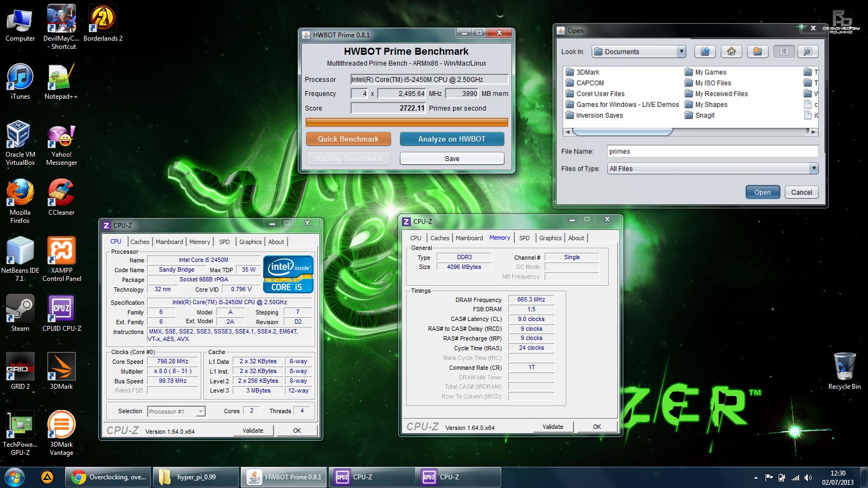Open the Notepad++ desktop icon
Screen dimensions: 868x488
click(x=61, y=82)
